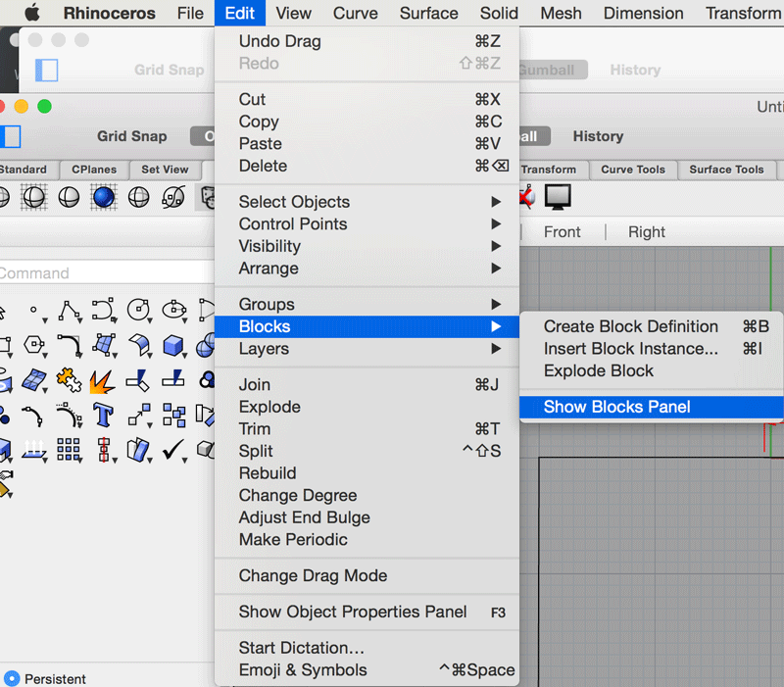The height and width of the screenshot is (687, 784).
Task: Toggle History in the front window
Action: [x=598, y=136]
